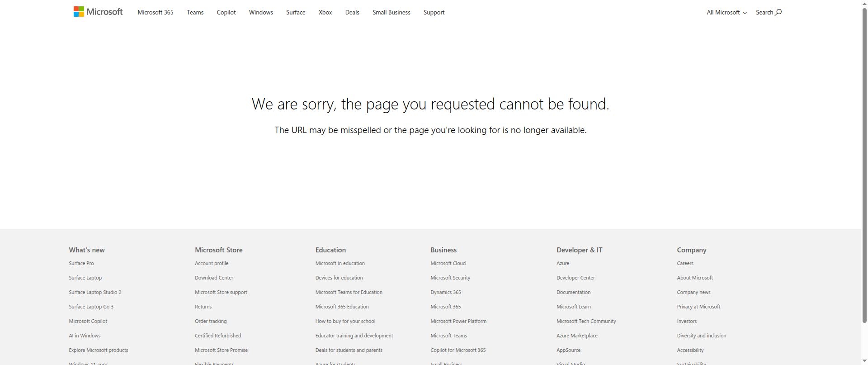The height and width of the screenshot is (365, 868).
Task: Click the Microsoft logo
Action: coord(98,12)
